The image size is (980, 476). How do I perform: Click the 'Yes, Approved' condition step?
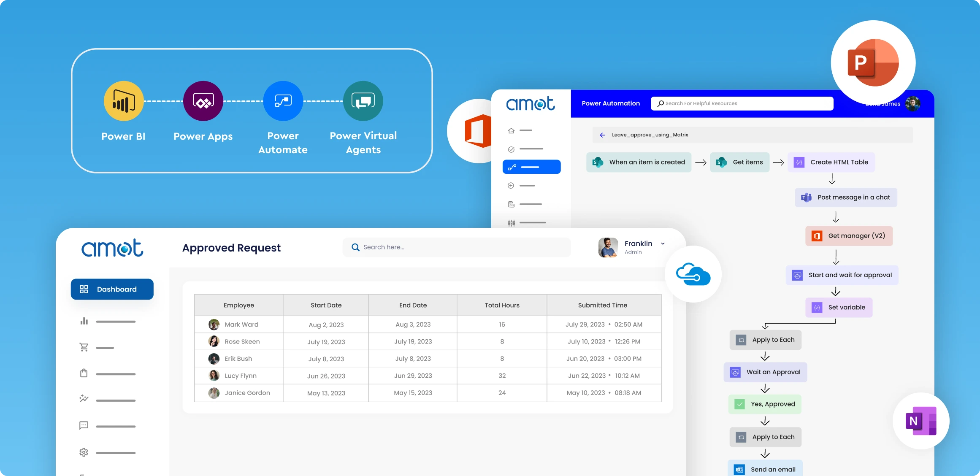pyautogui.click(x=765, y=404)
